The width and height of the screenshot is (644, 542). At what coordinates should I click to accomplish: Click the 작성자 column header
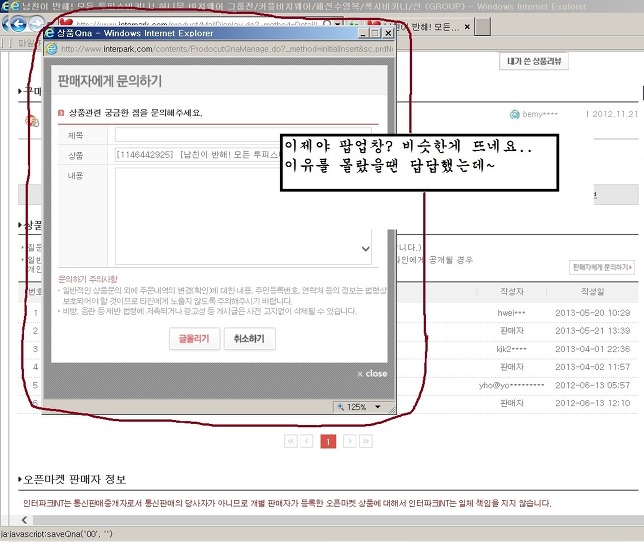[x=512, y=292]
